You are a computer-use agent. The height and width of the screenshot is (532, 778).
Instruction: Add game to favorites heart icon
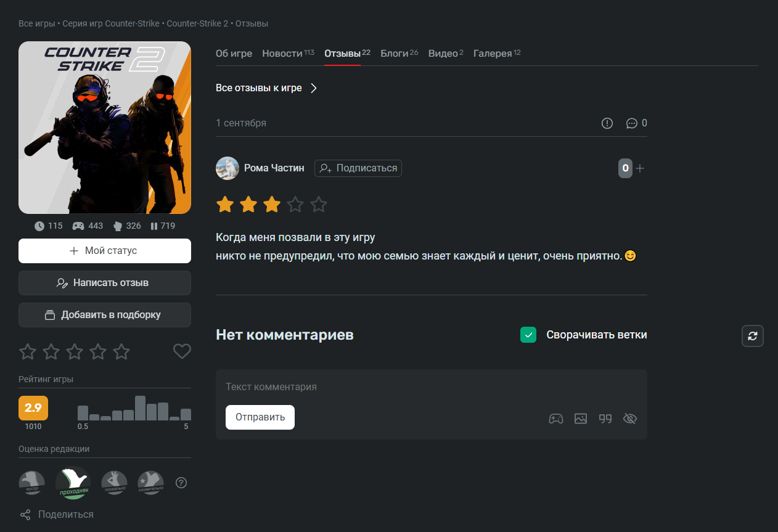(182, 351)
